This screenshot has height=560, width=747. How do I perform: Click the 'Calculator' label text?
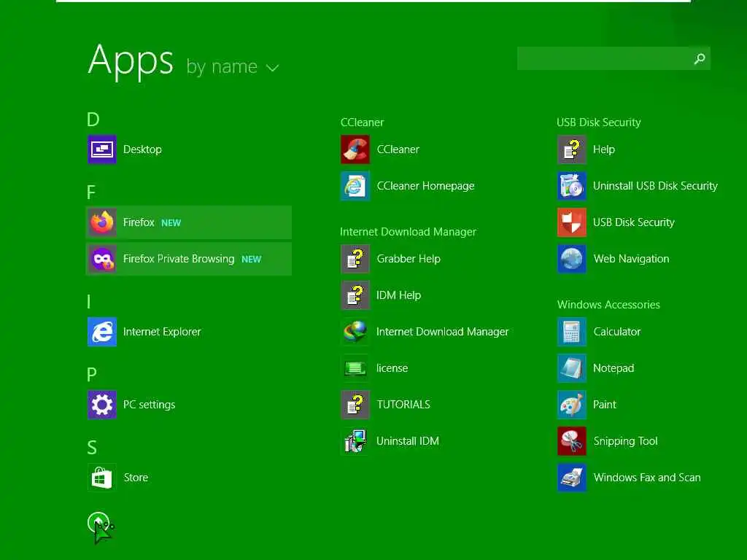[x=617, y=332]
